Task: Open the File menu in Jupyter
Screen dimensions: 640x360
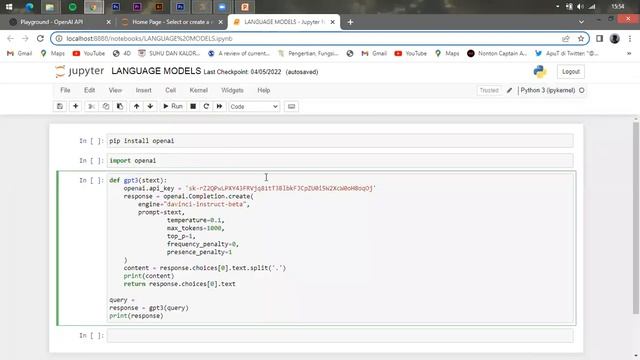Action: click(x=65, y=90)
